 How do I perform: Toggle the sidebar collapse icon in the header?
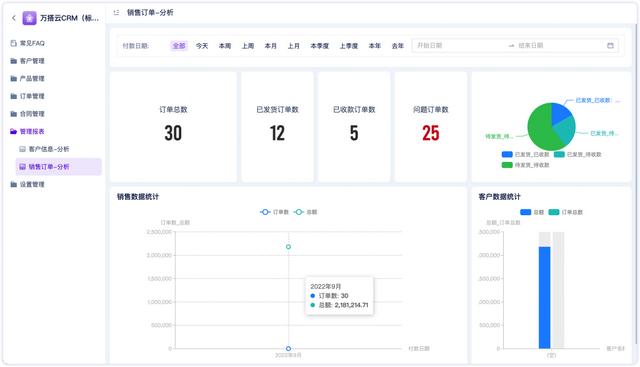pos(116,13)
